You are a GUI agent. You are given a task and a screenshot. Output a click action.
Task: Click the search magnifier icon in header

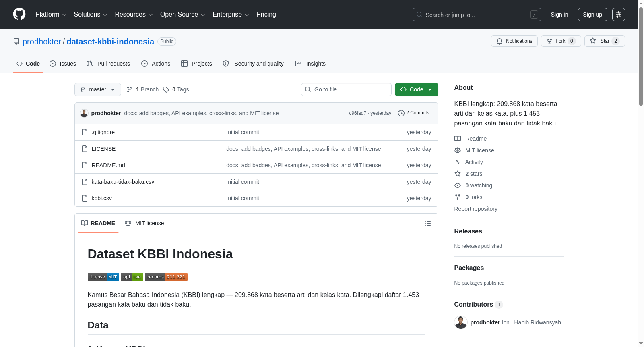(x=419, y=15)
